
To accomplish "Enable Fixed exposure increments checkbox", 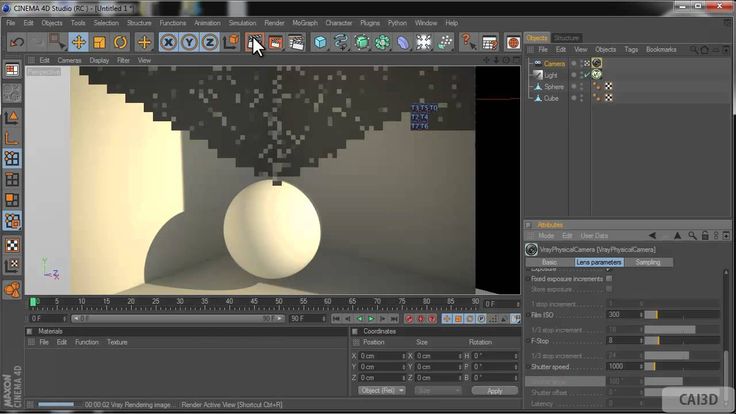I will pos(609,278).
